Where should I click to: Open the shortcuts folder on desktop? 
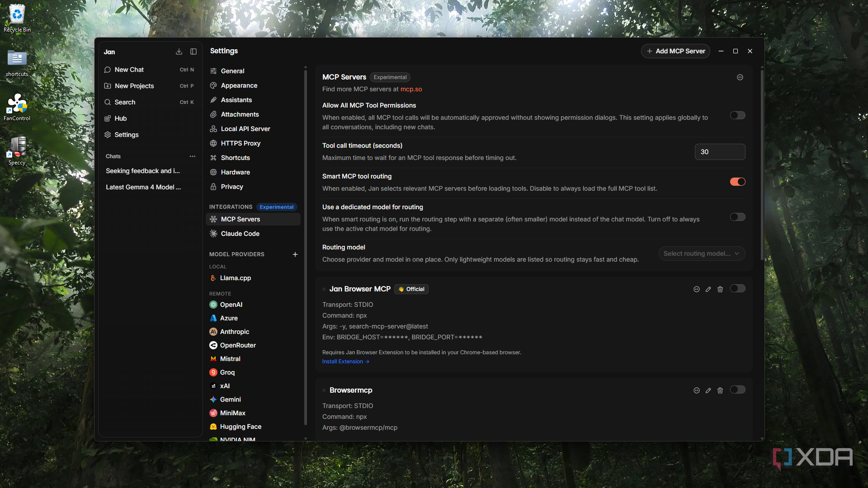(x=17, y=62)
